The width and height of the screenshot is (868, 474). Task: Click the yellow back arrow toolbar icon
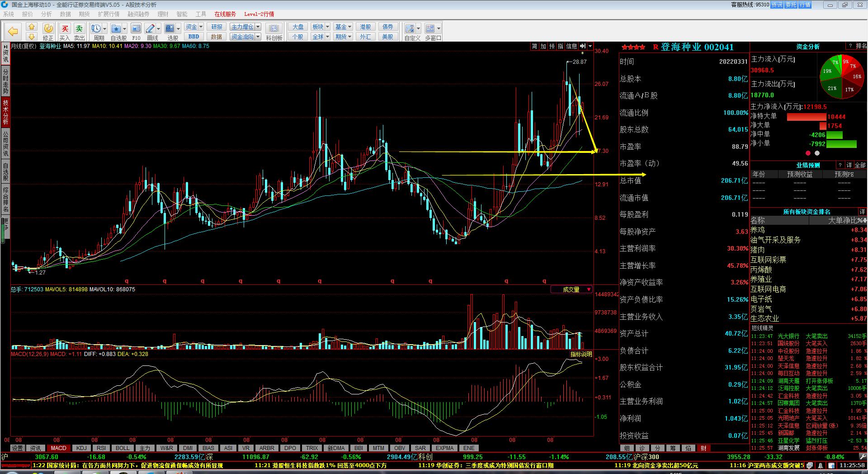(13, 31)
